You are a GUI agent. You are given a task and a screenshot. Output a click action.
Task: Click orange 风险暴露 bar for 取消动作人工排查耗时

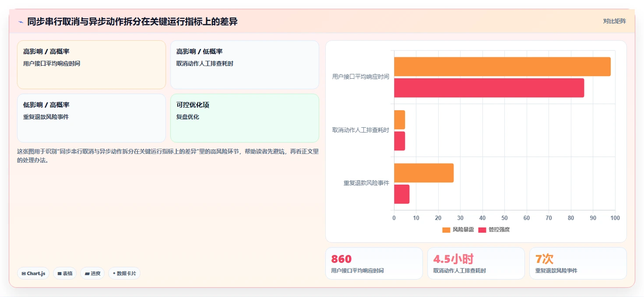pos(399,120)
